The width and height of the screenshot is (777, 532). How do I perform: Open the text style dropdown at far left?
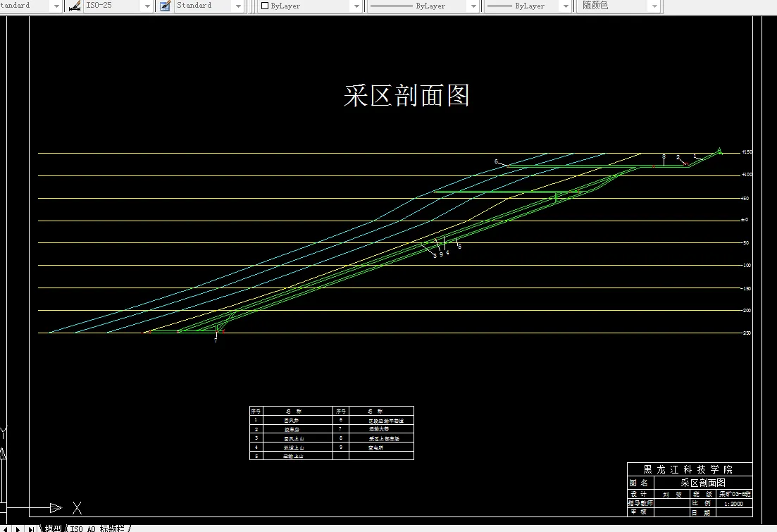pyautogui.click(x=56, y=6)
